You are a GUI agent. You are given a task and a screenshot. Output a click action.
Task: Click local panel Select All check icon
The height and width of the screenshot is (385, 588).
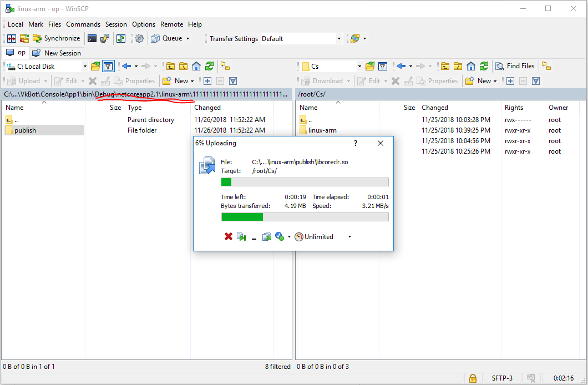point(233,80)
